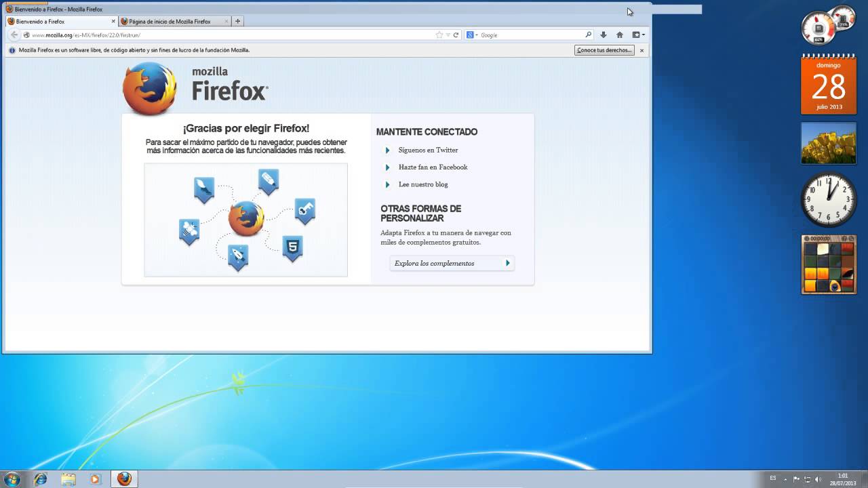Close the Mozilla rights notification bar
This screenshot has width=868, height=488.
tap(642, 50)
